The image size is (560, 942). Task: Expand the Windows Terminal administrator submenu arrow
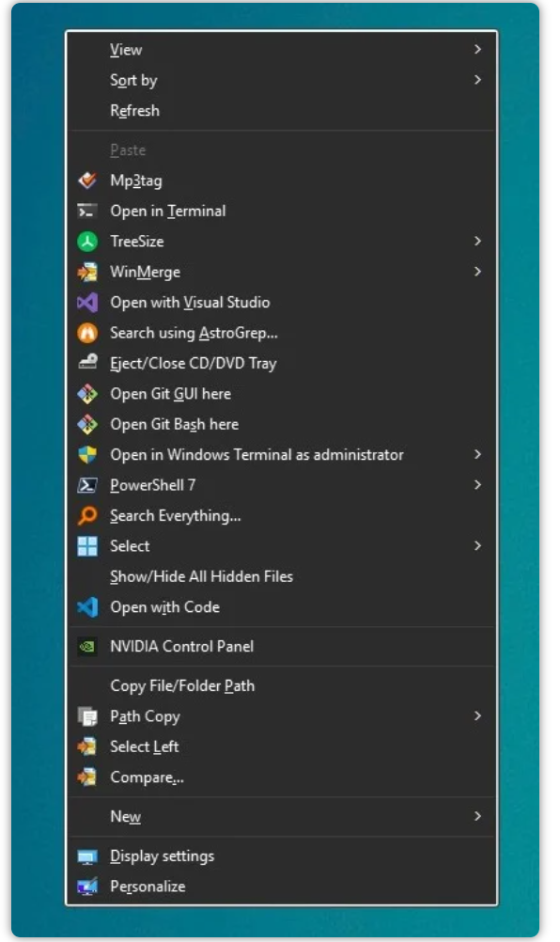[477, 454]
